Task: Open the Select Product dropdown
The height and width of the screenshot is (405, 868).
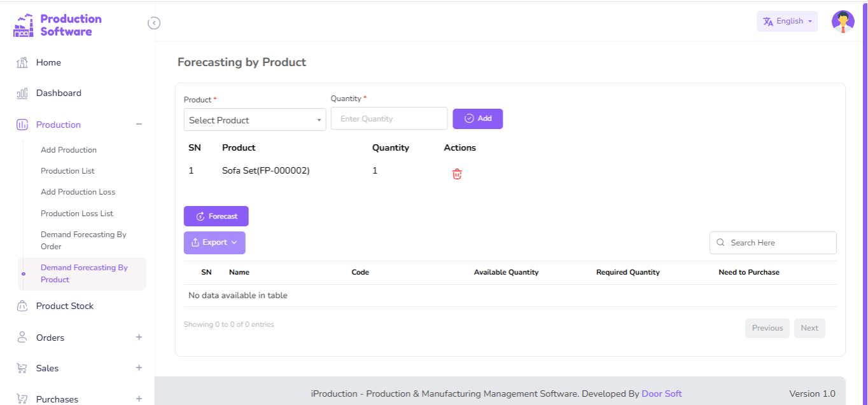Action: (254, 120)
